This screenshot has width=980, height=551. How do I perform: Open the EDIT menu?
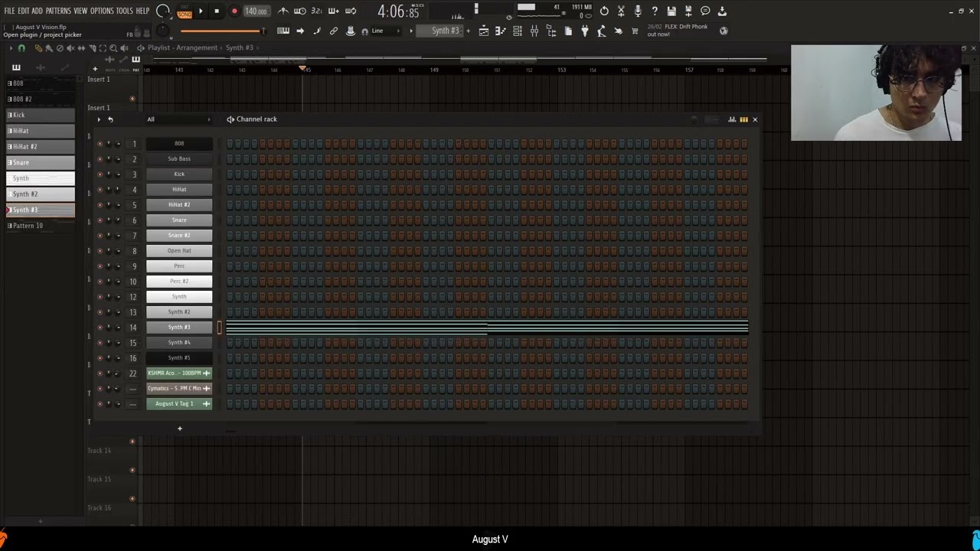click(23, 11)
